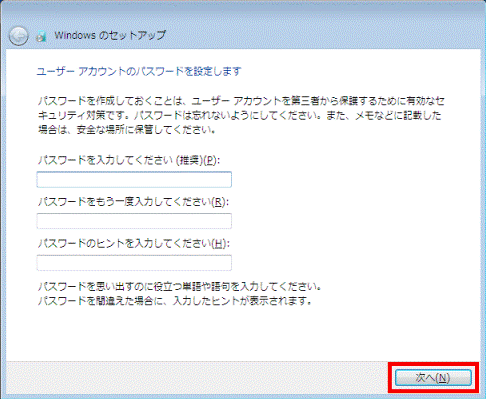Click text パスワードを間違えた場合に、入力したヒントが表示されます。
The width and height of the screenshot is (486, 399).
pyautogui.click(x=175, y=301)
